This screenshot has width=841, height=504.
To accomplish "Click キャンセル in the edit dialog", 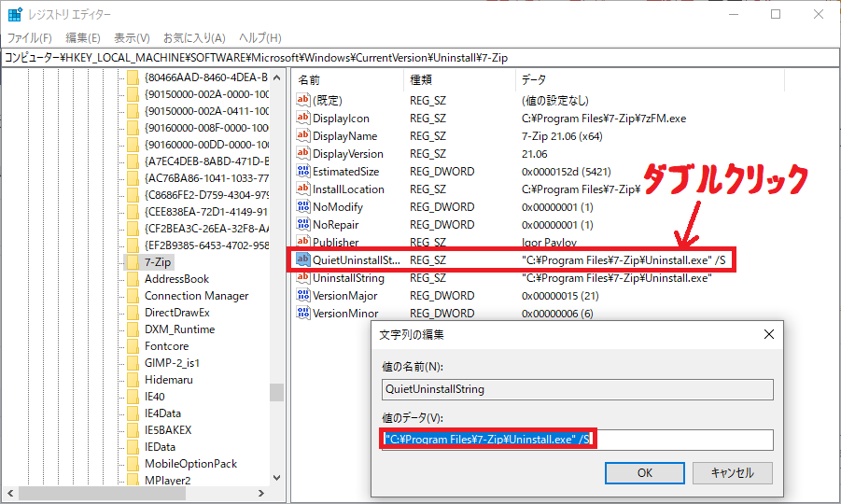I will point(732,473).
